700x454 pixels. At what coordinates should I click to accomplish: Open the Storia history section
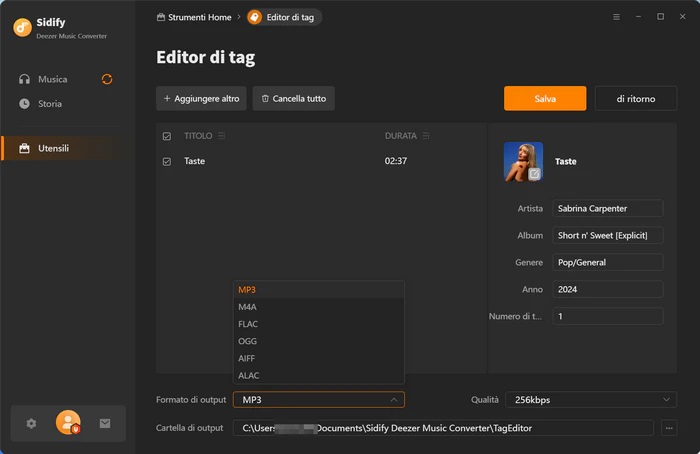point(40,104)
